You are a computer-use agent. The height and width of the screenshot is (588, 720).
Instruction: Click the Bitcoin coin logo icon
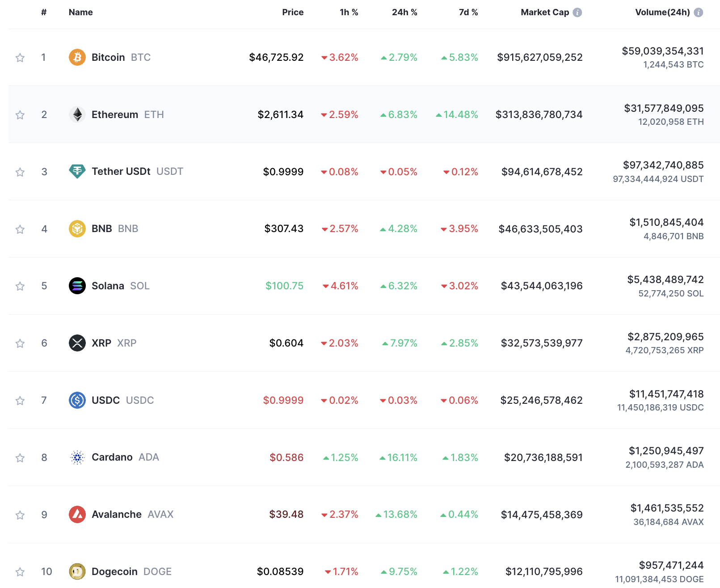[x=77, y=57]
